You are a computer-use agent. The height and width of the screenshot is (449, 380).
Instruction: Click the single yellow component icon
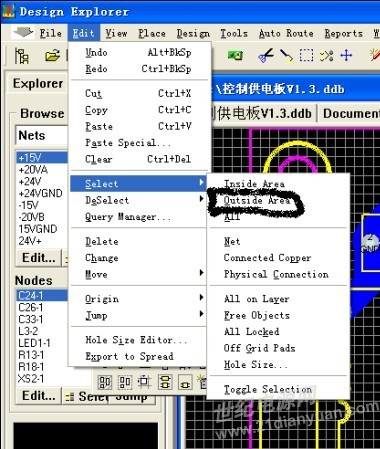pyautogui.click(x=185, y=383)
